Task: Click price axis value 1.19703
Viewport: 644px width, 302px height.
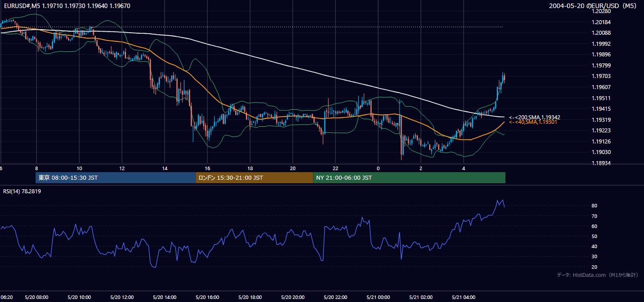Action: pos(601,77)
